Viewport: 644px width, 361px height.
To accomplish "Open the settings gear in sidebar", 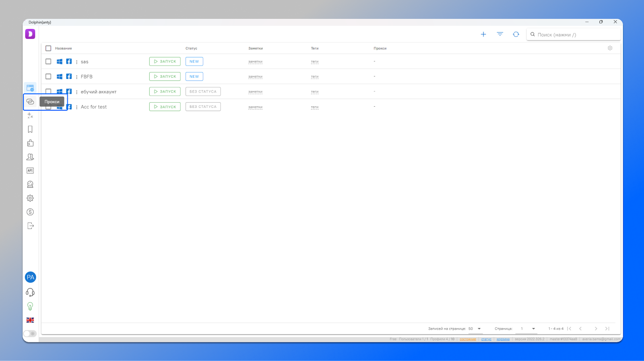I will pos(30,198).
